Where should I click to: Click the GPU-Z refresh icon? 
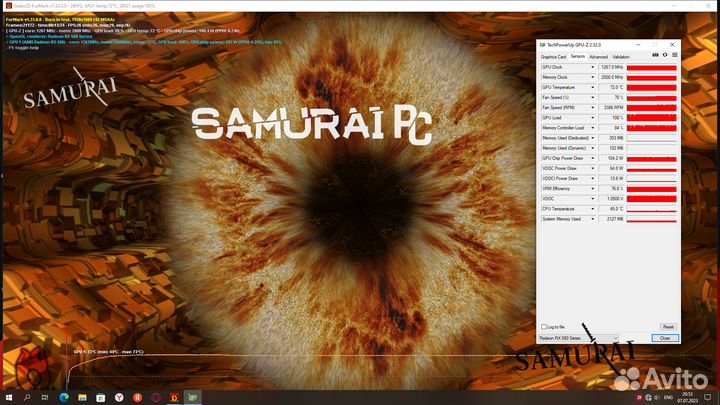pyautogui.click(x=664, y=57)
